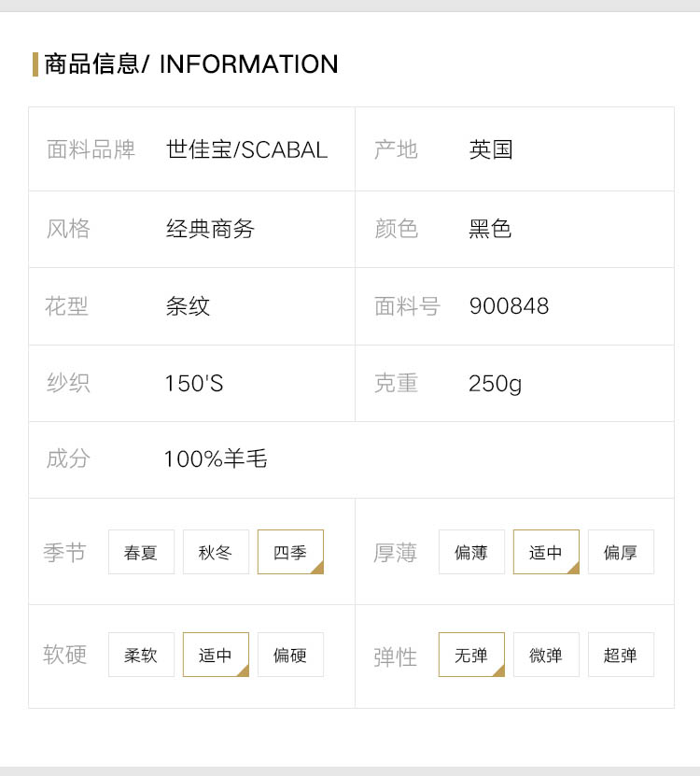Image resolution: width=700 pixels, height=776 pixels.
Task: Choose 偏厚 thickness option
Action: point(621,552)
